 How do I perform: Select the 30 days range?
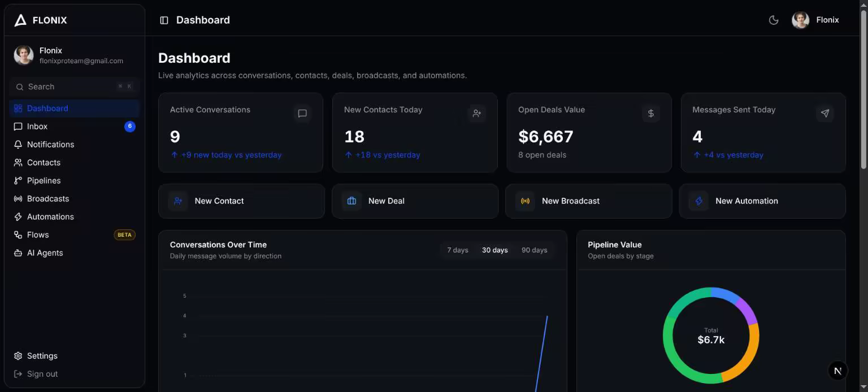pyautogui.click(x=495, y=250)
